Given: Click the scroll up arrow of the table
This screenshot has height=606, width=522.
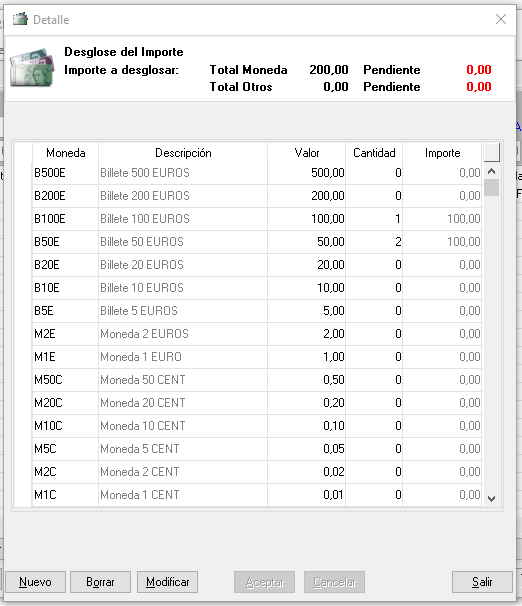Looking at the screenshot, I should point(491,171).
